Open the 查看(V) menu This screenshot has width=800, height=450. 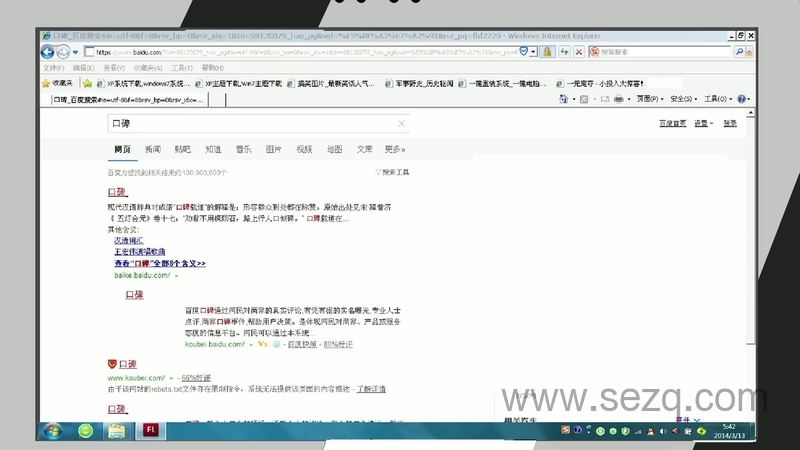[114, 67]
